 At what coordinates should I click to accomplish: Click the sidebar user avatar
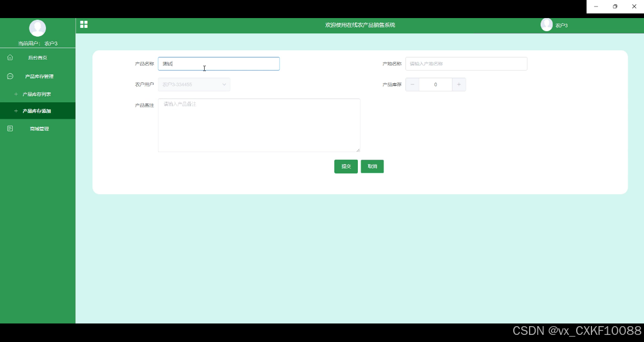point(37,28)
